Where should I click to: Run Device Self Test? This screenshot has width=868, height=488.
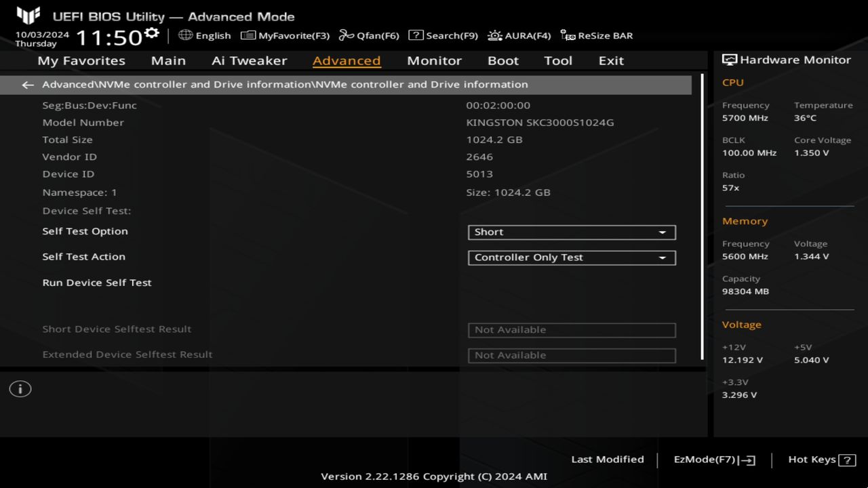97,283
